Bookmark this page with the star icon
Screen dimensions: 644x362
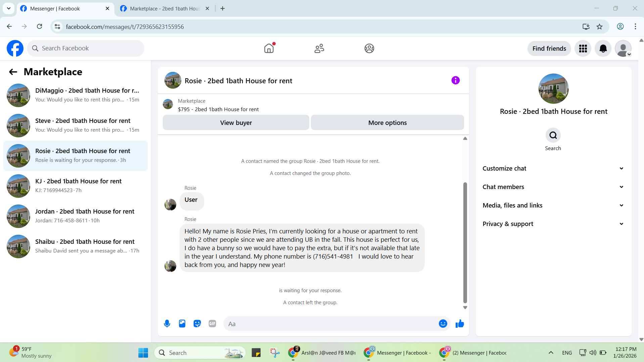(599, 27)
